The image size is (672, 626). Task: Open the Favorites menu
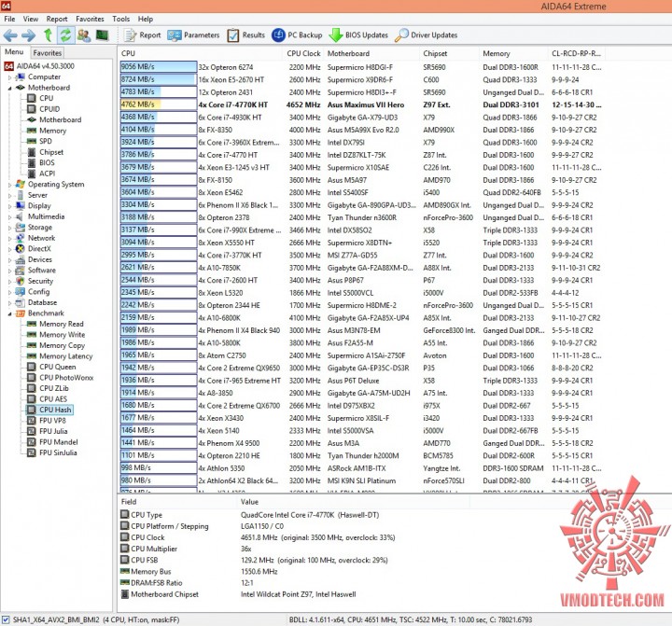coord(90,19)
